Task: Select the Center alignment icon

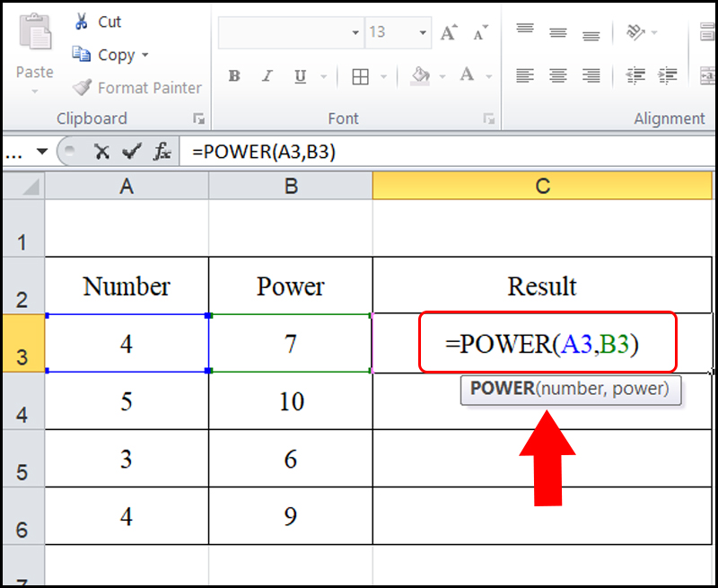Action: [557, 76]
